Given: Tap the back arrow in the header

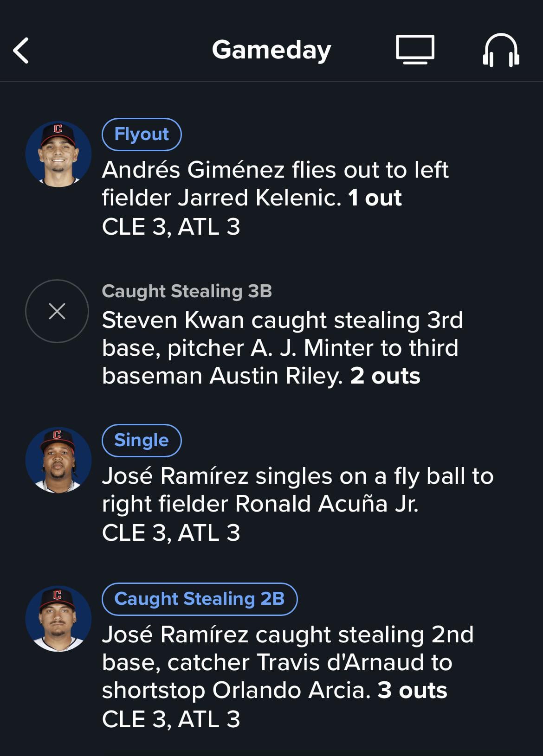Looking at the screenshot, I should pos(21,50).
